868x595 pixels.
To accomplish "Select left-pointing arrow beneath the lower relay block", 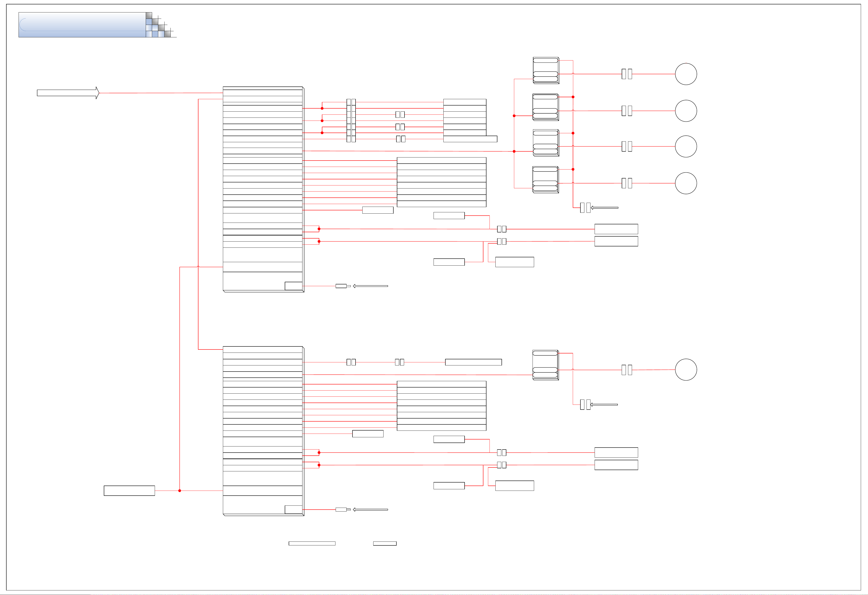I will coord(604,404).
